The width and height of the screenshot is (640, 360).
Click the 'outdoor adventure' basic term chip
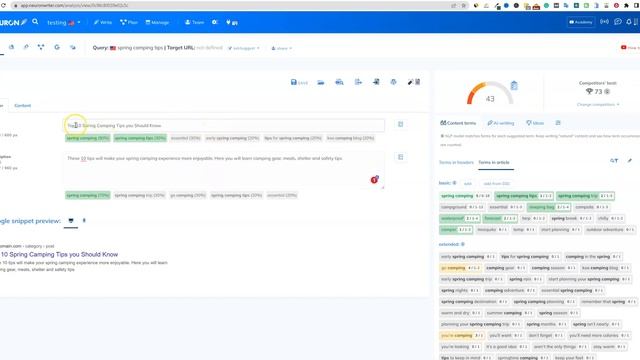pyautogui.click(x=610, y=230)
